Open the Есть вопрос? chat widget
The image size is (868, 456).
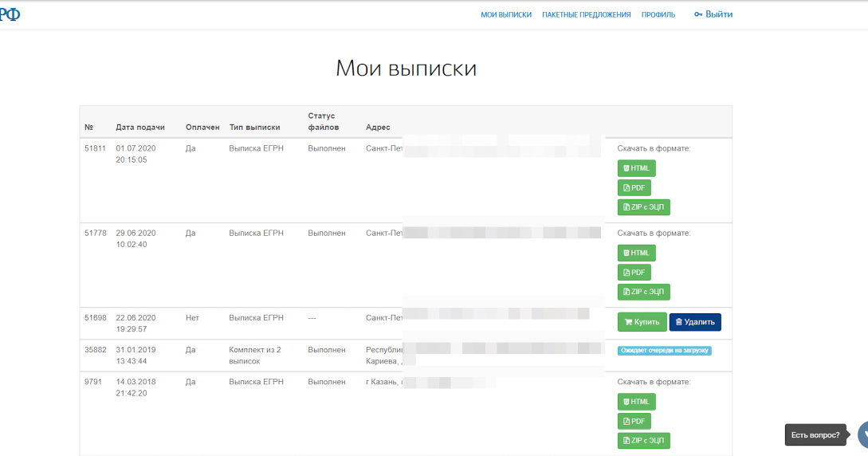click(x=815, y=435)
